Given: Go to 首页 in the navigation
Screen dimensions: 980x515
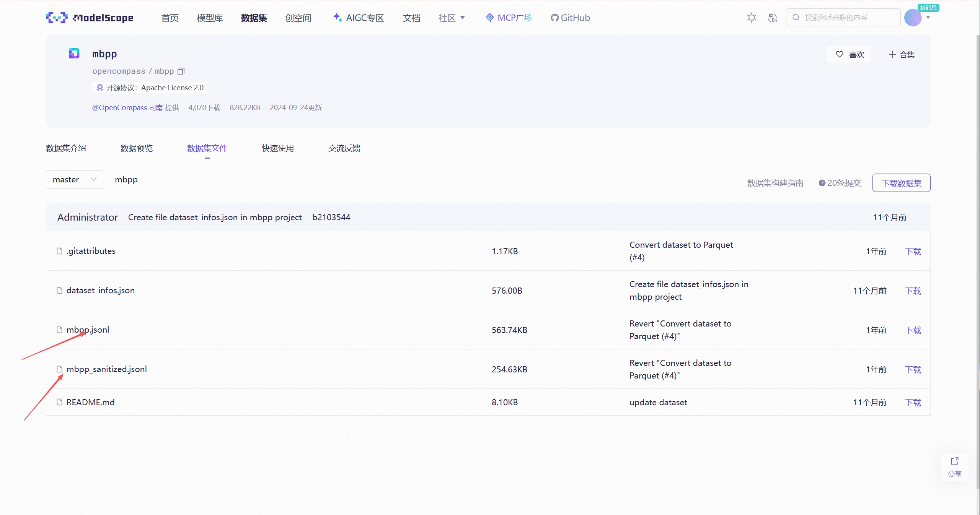Looking at the screenshot, I should [x=170, y=18].
